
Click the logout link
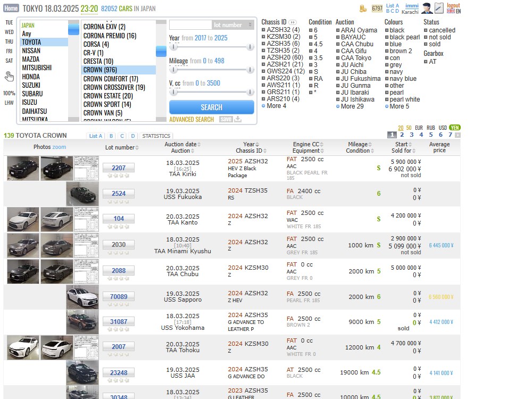pos(453,5)
